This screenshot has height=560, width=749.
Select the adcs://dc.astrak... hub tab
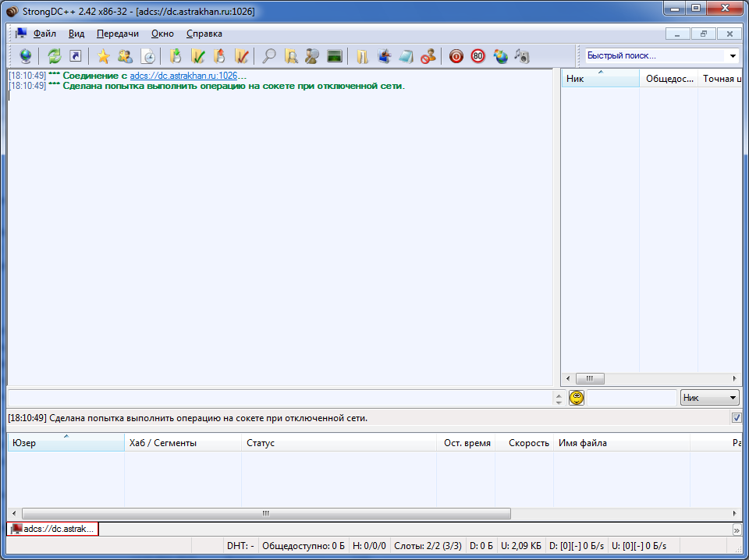tap(52, 529)
